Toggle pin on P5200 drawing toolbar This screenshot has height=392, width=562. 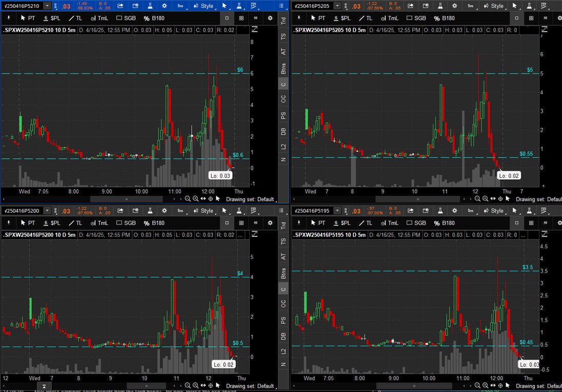(x=9, y=223)
